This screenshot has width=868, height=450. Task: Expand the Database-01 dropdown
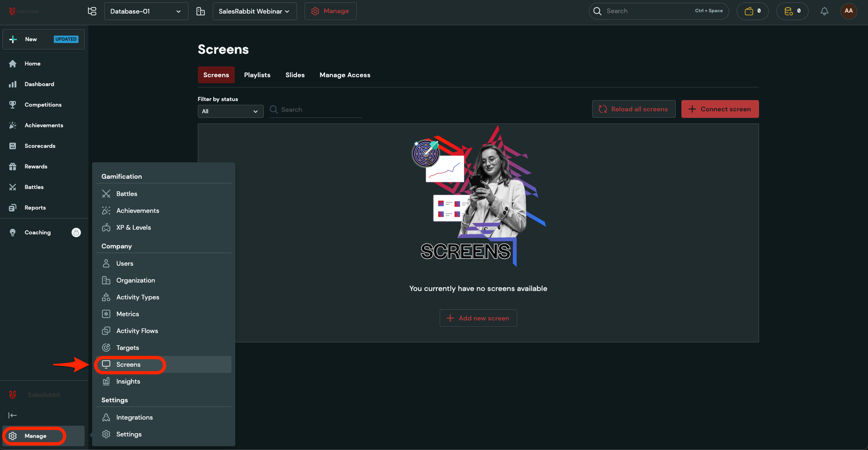pyautogui.click(x=146, y=11)
